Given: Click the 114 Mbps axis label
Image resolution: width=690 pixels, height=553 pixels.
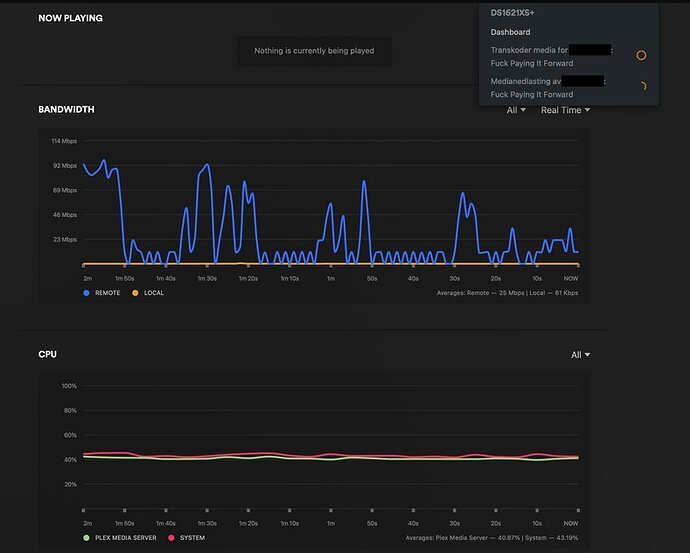Looking at the screenshot, I should click(64, 141).
